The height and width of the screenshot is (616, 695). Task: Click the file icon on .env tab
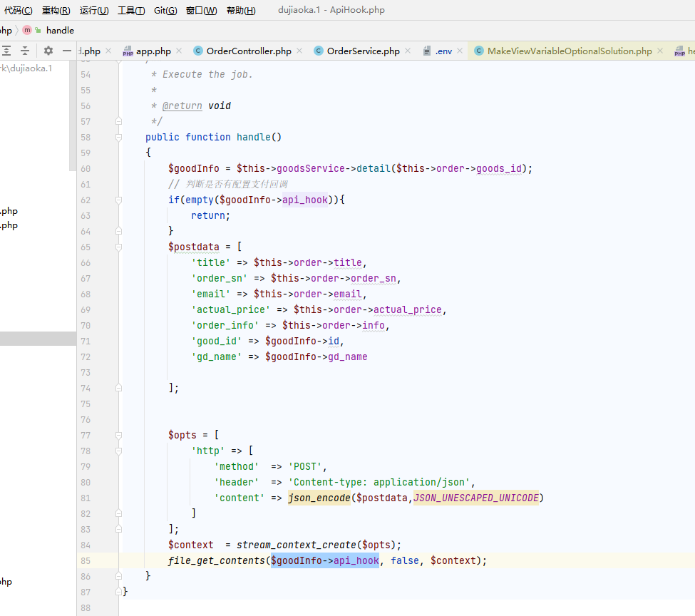(x=427, y=51)
